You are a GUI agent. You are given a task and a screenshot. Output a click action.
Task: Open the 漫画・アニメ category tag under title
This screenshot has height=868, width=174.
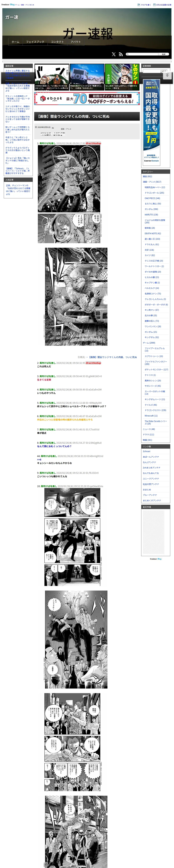tap(66, 129)
